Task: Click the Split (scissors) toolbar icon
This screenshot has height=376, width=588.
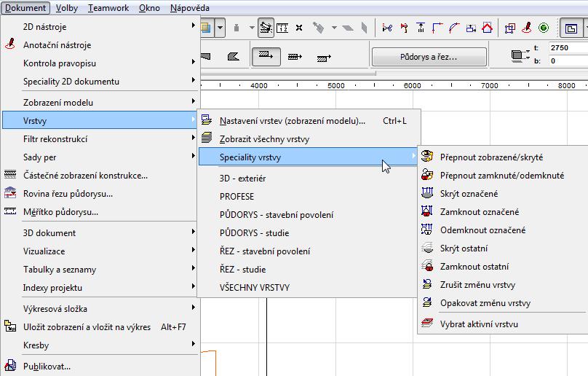Action: tap(387, 28)
